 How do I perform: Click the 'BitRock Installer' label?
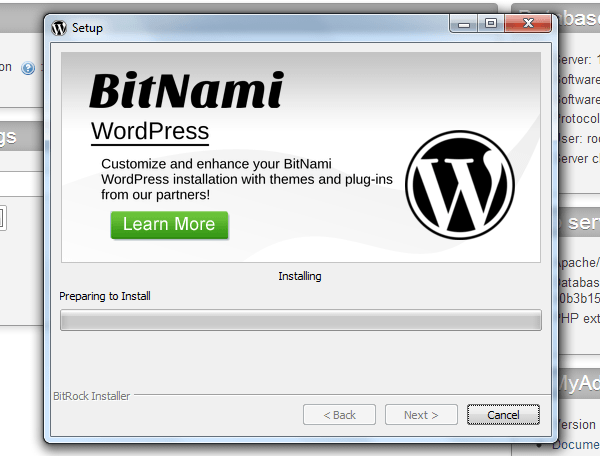(91, 396)
